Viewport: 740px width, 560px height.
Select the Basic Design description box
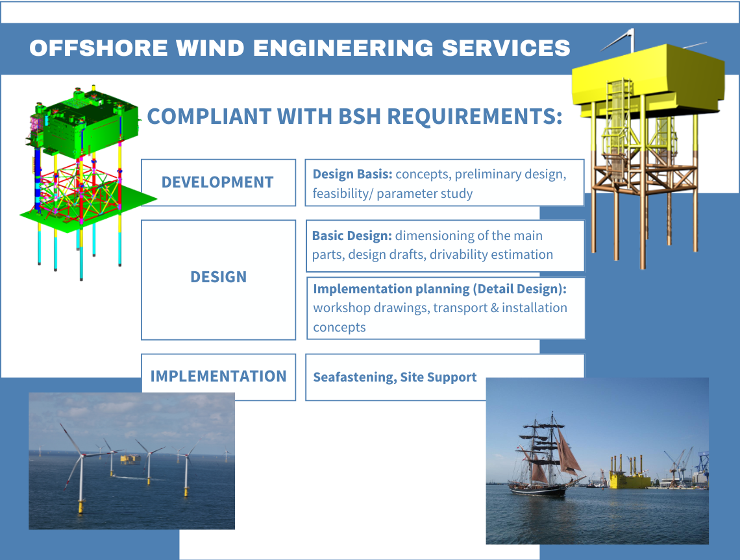click(444, 245)
